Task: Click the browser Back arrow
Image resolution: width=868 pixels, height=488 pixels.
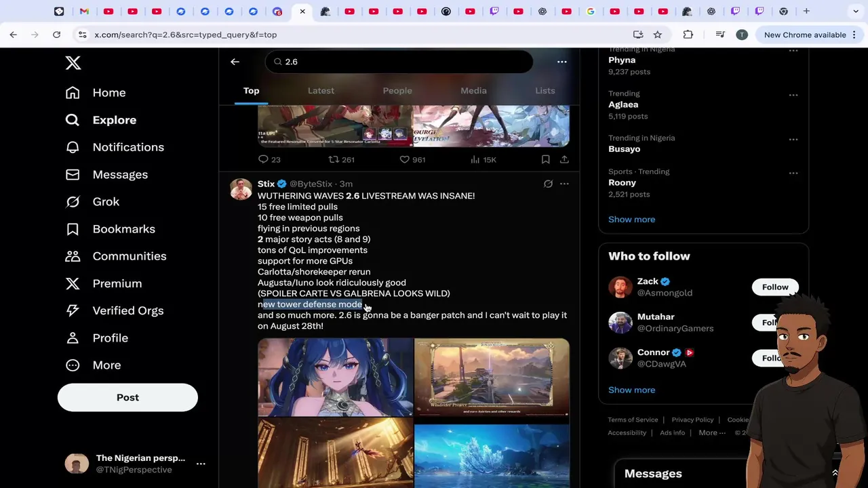Action: [x=13, y=35]
